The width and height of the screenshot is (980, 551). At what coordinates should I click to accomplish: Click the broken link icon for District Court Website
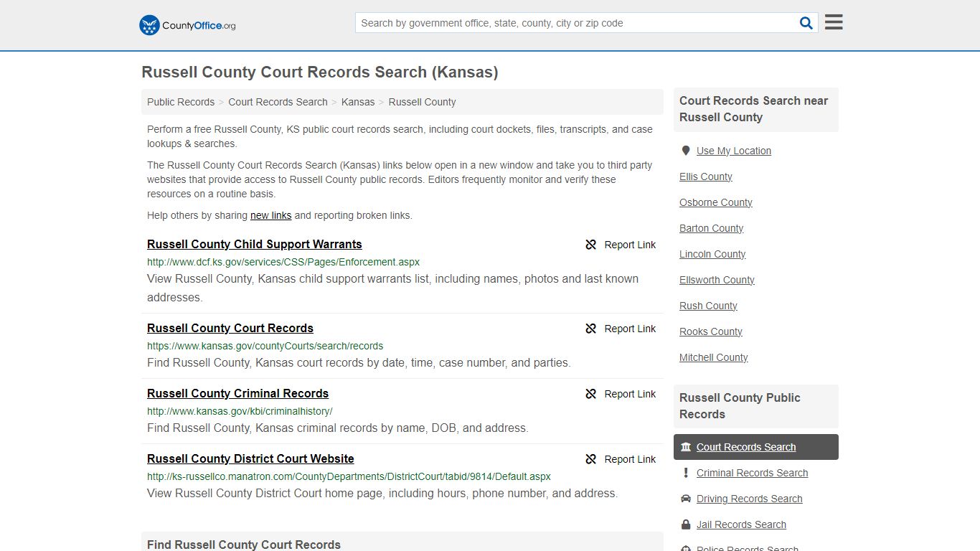[591, 459]
